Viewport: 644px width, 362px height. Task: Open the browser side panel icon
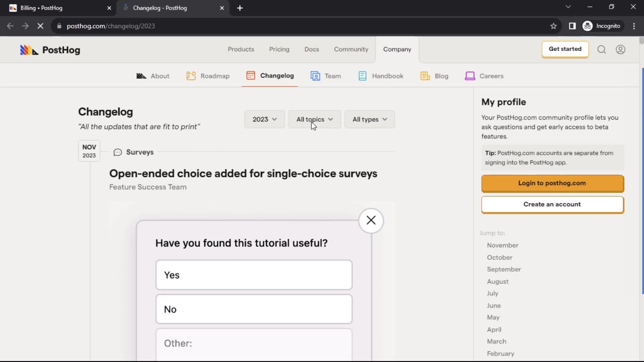pyautogui.click(x=572, y=26)
